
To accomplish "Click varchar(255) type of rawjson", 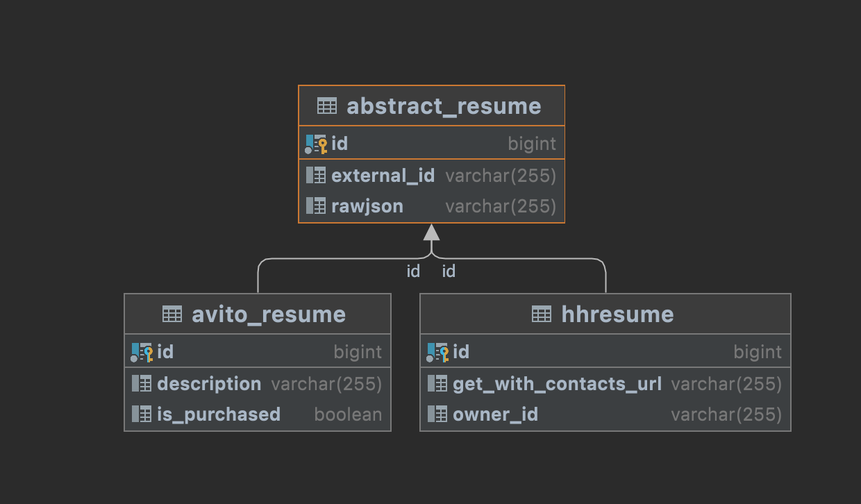I will pos(501,207).
